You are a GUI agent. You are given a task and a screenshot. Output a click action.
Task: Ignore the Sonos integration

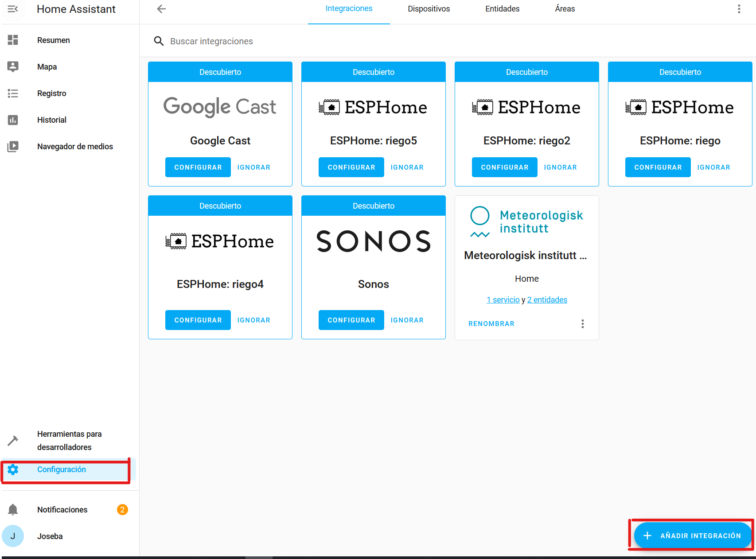tap(407, 320)
